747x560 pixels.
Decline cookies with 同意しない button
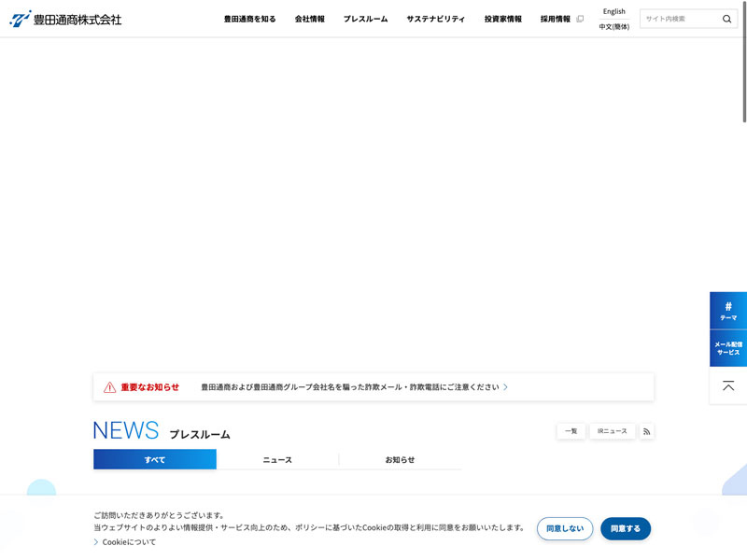coord(565,528)
